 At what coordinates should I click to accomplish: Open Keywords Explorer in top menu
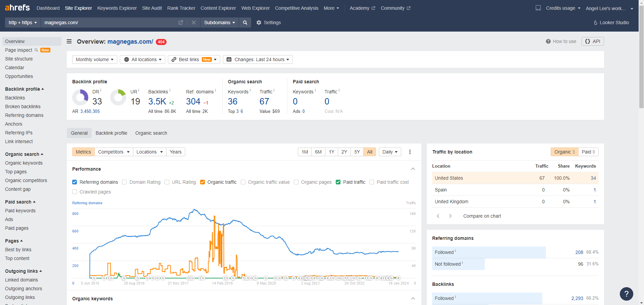click(x=117, y=8)
